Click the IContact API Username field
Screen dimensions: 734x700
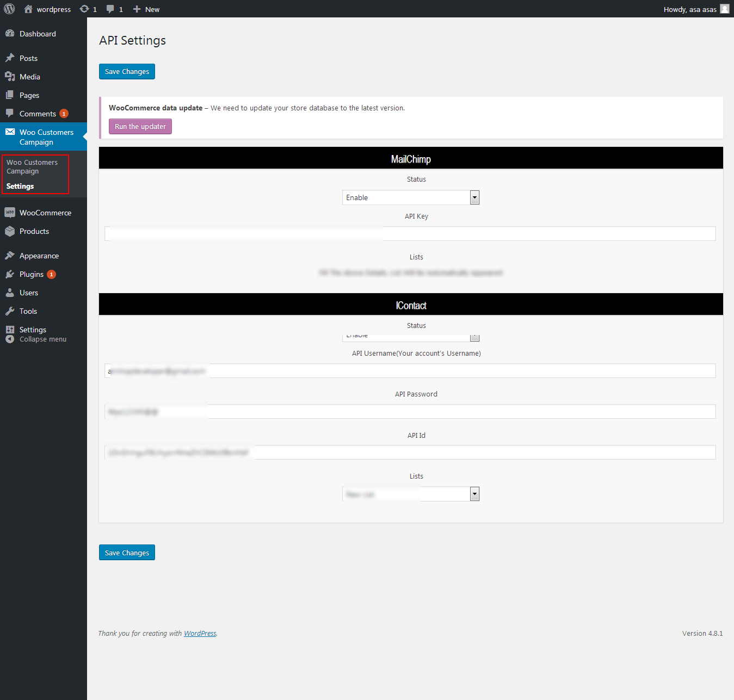click(410, 370)
